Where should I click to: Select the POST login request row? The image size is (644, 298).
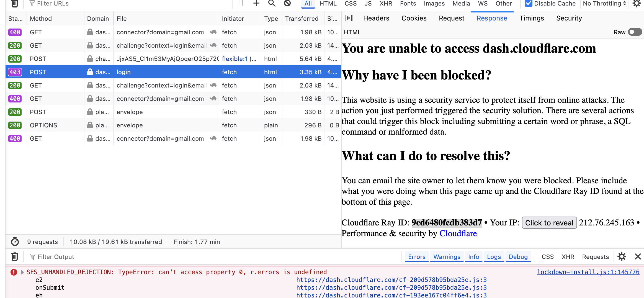coord(173,72)
